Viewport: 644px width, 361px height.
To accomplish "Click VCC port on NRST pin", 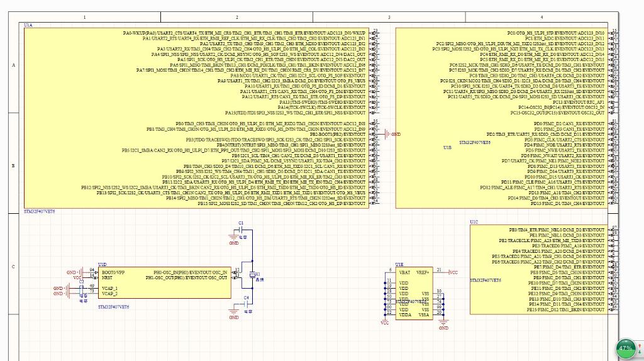I will coord(77,277).
